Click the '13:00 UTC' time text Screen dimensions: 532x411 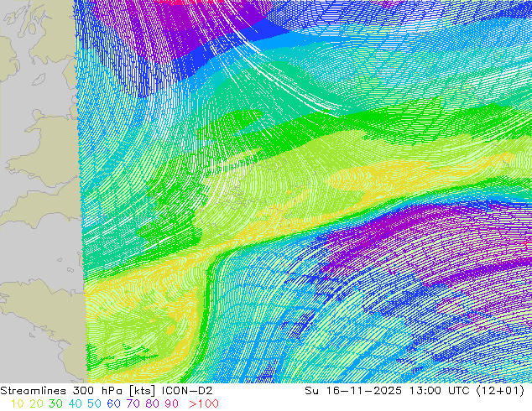(439, 391)
